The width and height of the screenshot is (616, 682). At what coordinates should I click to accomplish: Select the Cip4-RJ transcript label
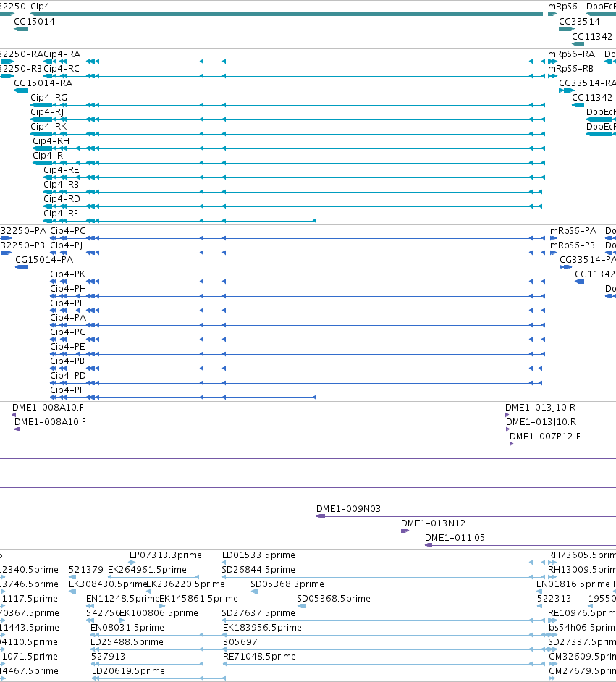tap(47, 111)
